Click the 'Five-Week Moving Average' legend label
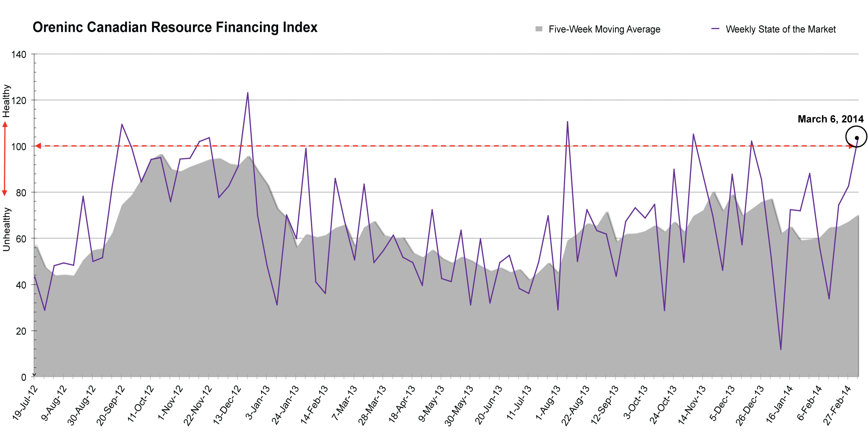 [604, 29]
